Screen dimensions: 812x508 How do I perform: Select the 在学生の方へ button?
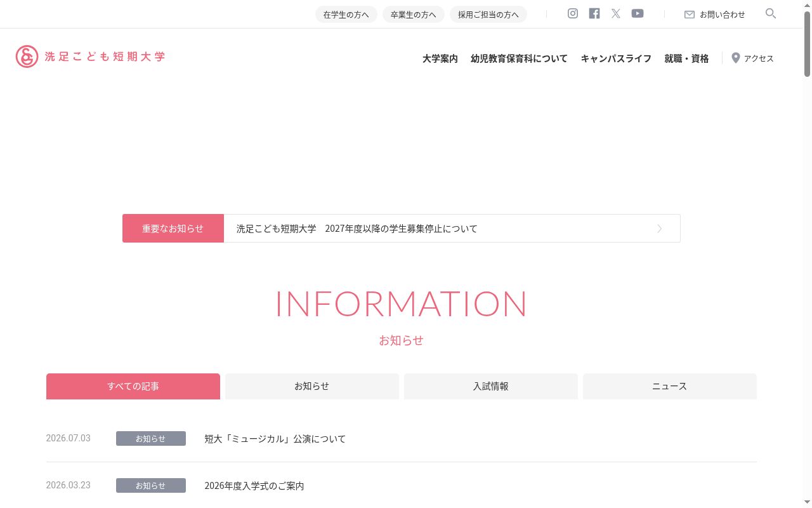[346, 15]
